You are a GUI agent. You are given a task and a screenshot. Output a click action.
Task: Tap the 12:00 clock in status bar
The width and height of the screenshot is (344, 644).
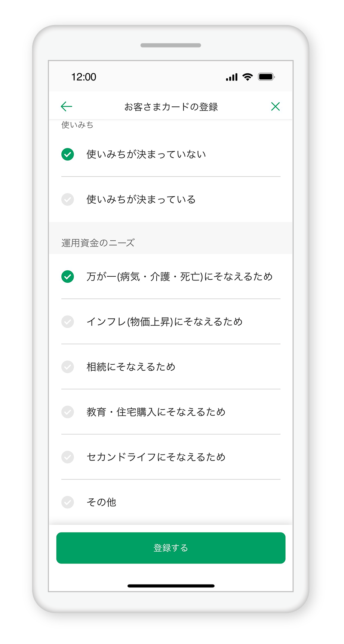pos(84,77)
